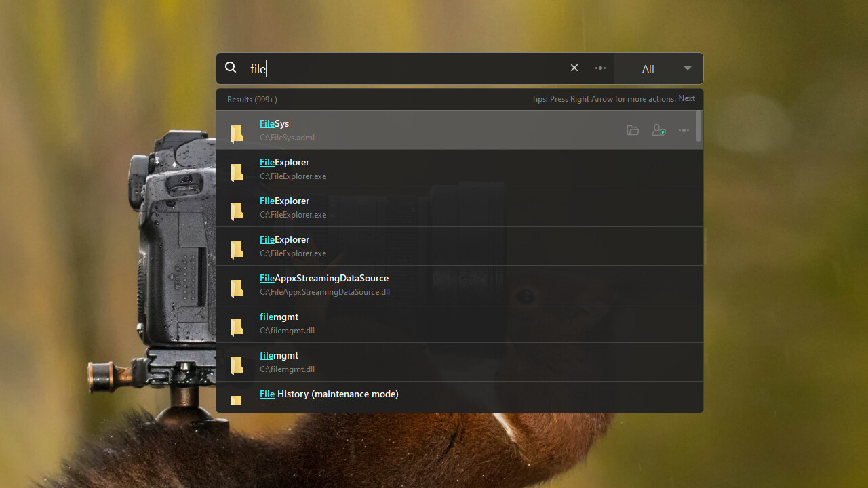This screenshot has width=868, height=488.
Task: Click the File History result icon
Action: point(236,401)
